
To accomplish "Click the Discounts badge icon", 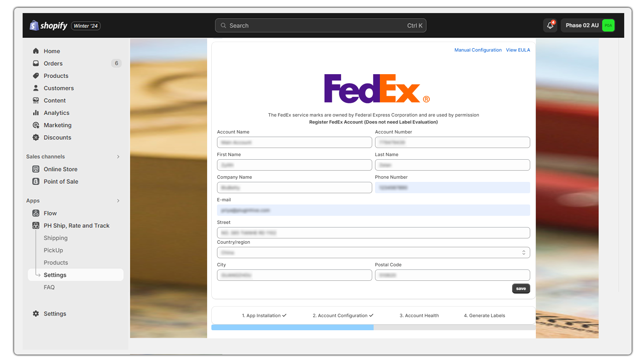I will pyautogui.click(x=36, y=137).
